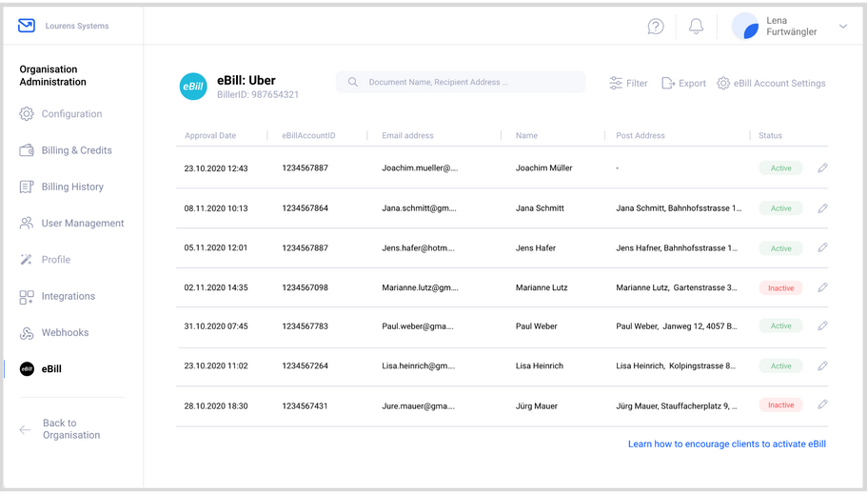Select email Lisa.heinrich@gm… cell
The height and width of the screenshot is (492, 868).
pos(418,365)
